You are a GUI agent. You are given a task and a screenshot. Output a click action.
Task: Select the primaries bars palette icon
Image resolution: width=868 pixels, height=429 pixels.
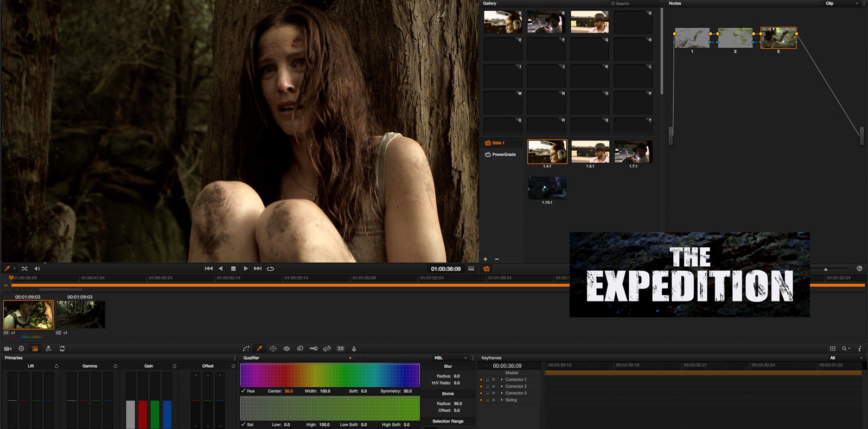(x=35, y=349)
